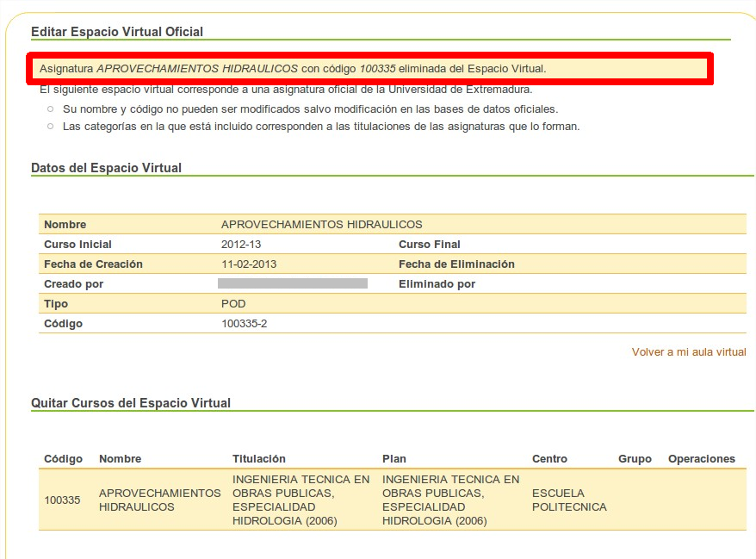Select the Tipo value 'POD'

pos(233,304)
